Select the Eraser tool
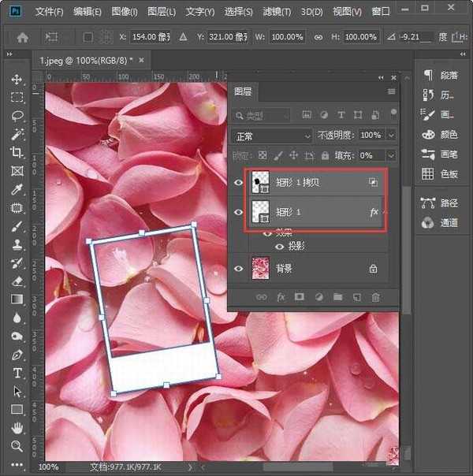Screen dimensions: 473x476 17,281
